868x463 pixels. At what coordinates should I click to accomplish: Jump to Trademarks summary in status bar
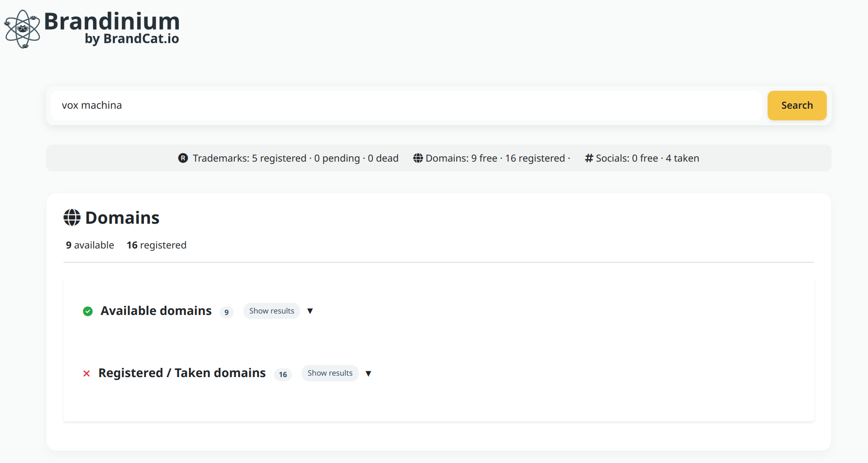tap(295, 158)
